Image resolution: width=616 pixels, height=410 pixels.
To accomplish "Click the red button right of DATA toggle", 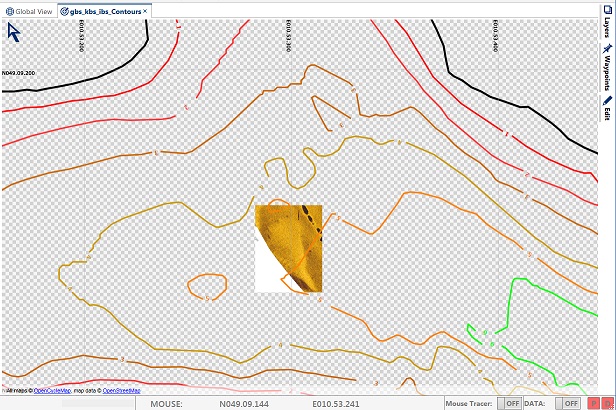I will pos(594,402).
